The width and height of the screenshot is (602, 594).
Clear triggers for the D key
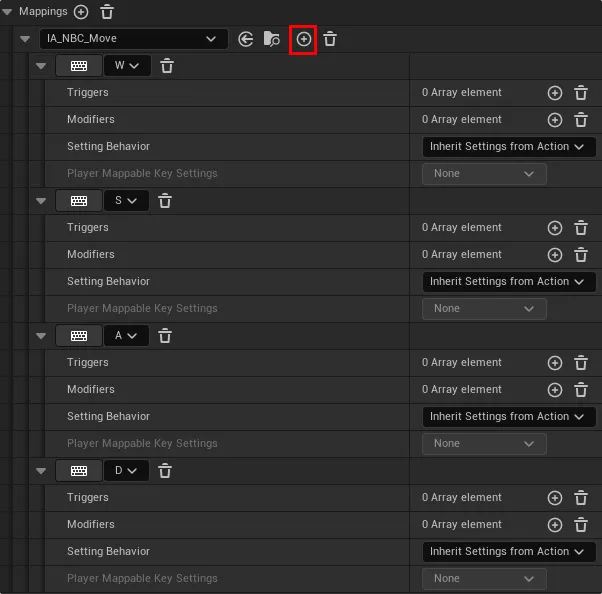pos(581,498)
